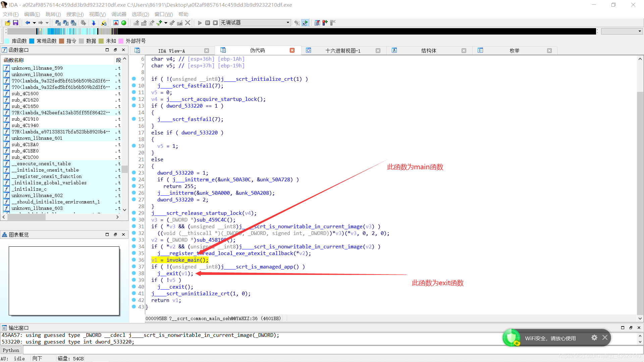Click the red-and-green plus breakpoint icon
644x362 pixels.
coord(325,23)
